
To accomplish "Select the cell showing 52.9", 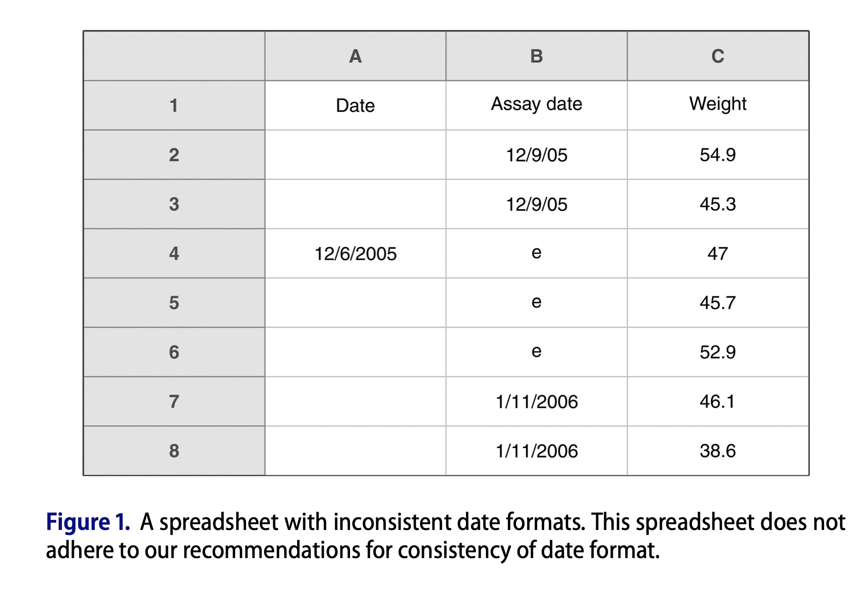I will click(x=718, y=352).
